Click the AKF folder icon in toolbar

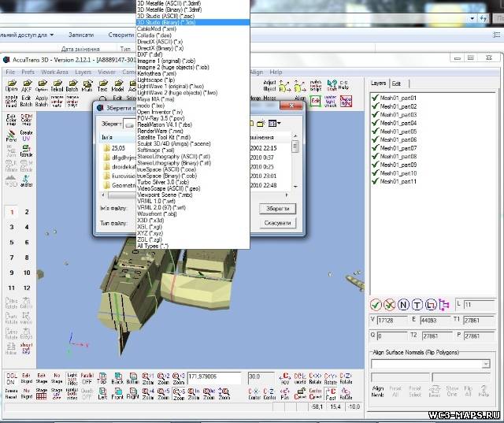click(28, 86)
